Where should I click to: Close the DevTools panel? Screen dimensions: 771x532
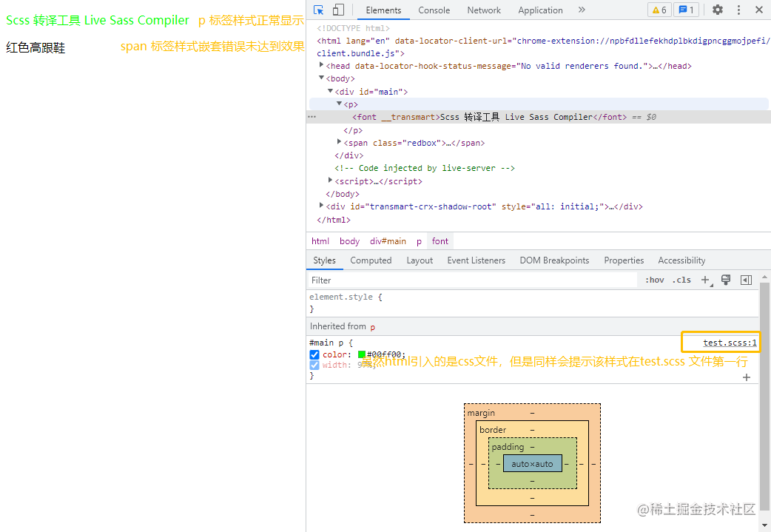click(758, 10)
